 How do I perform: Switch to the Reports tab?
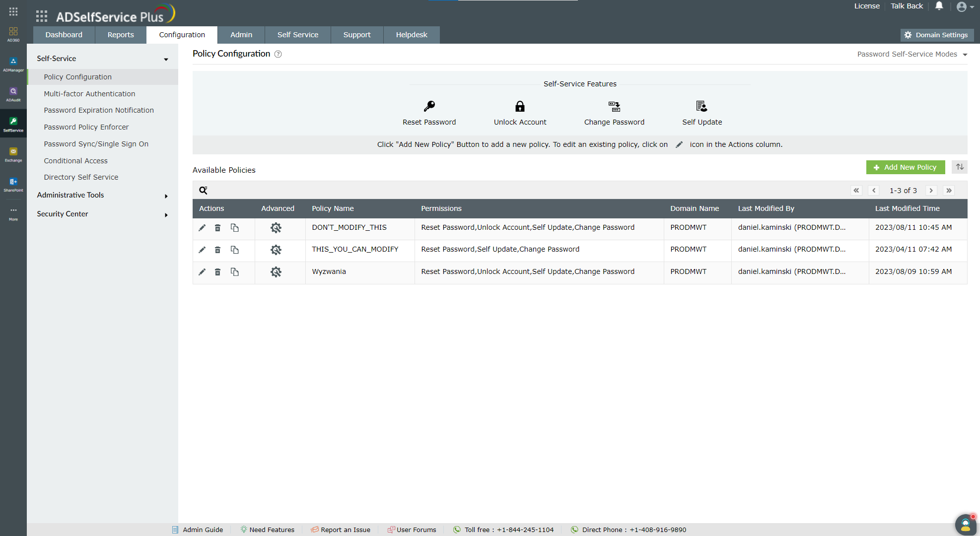(x=121, y=35)
